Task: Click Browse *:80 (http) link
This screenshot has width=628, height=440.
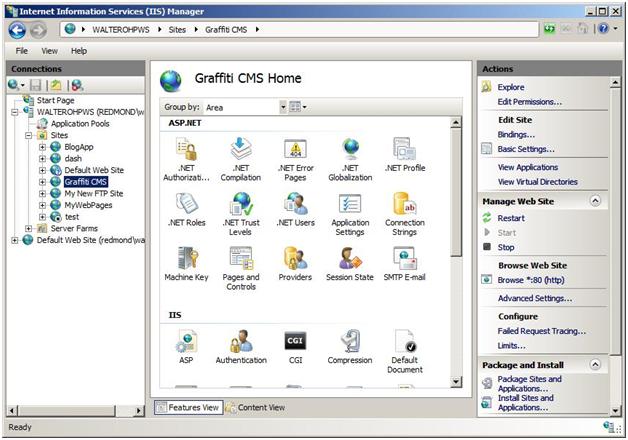Action: (531, 280)
